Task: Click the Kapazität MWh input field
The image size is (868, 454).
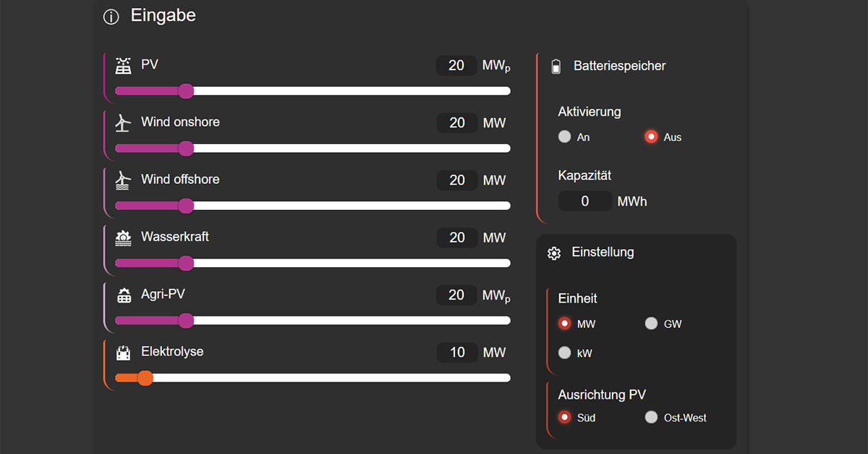Action: click(584, 201)
